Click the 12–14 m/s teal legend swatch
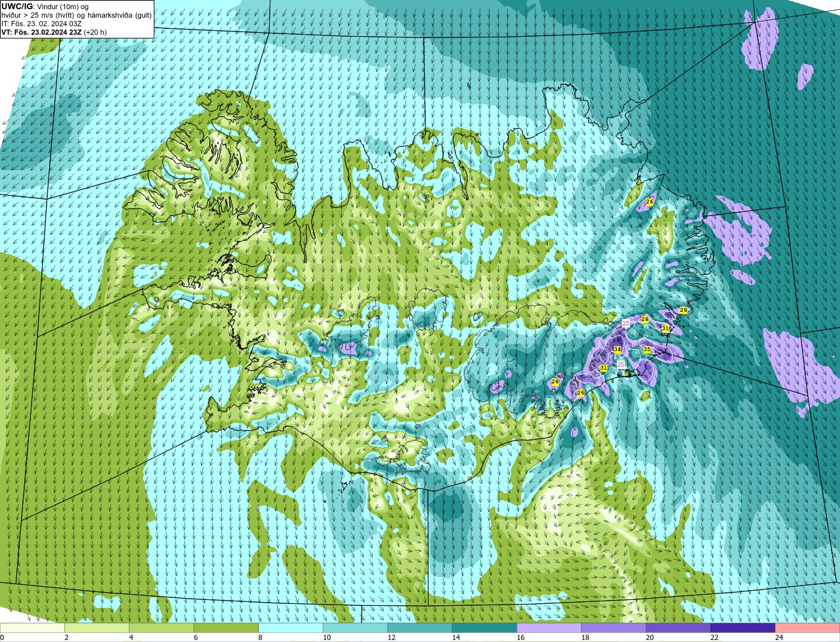The image size is (840, 642). pos(420,628)
